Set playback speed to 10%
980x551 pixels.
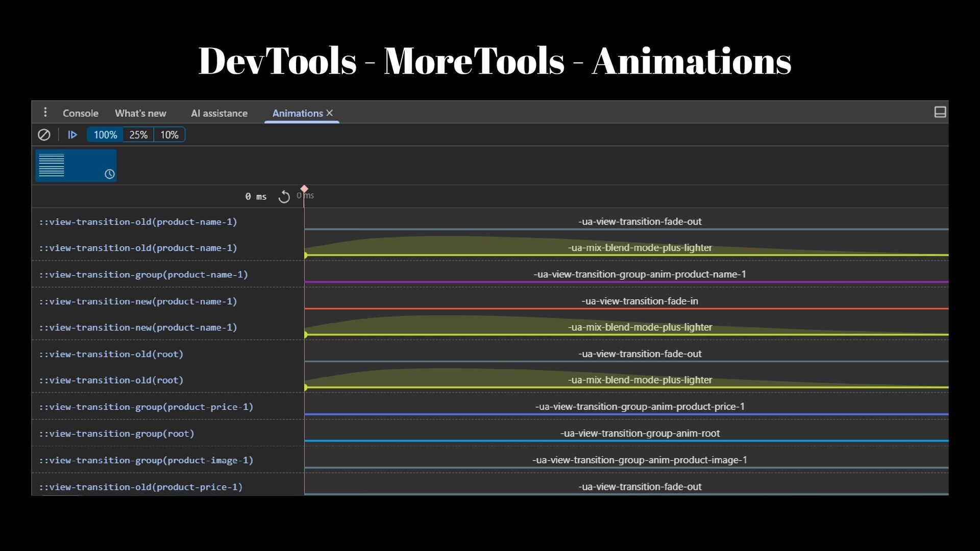click(169, 135)
